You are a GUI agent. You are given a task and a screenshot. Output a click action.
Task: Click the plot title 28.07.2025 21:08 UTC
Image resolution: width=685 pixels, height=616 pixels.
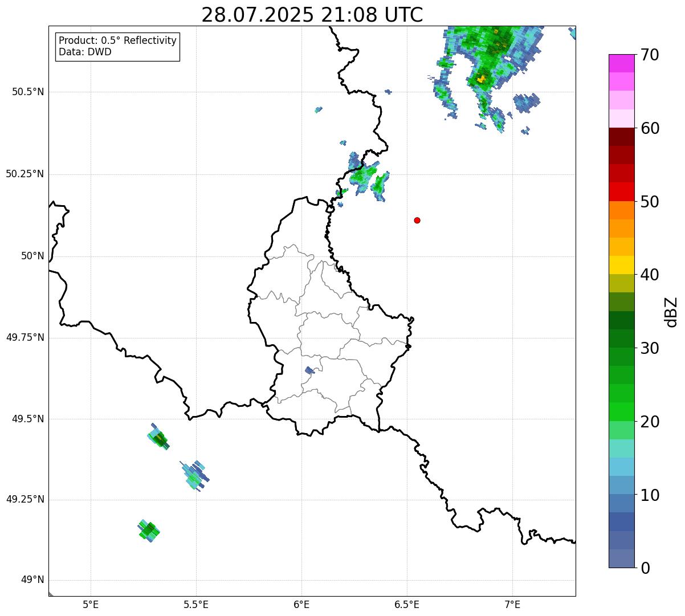312,15
